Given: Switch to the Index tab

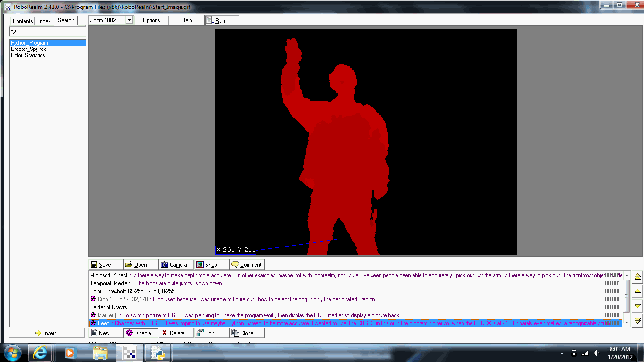Looking at the screenshot, I should pos(45,21).
